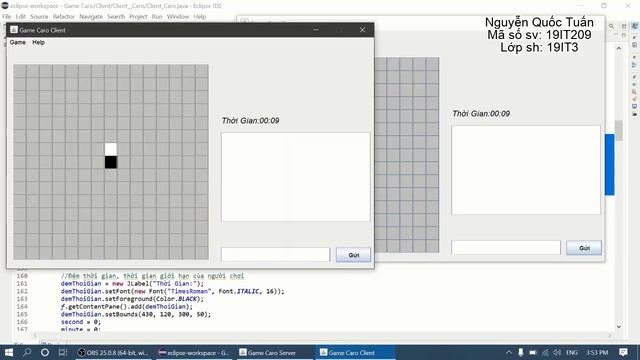Open Eclipse Navigate menu
Screen dimensions: 640x360
(x=91, y=17)
